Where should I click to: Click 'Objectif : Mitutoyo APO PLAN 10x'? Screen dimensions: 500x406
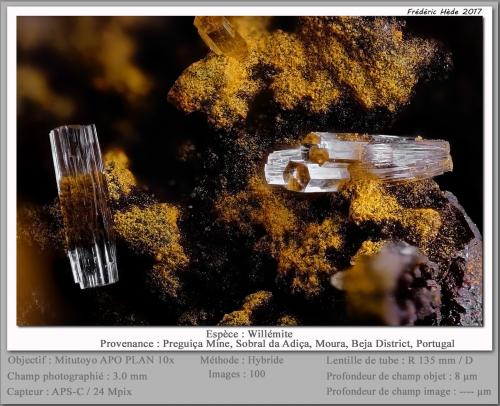tap(91, 360)
